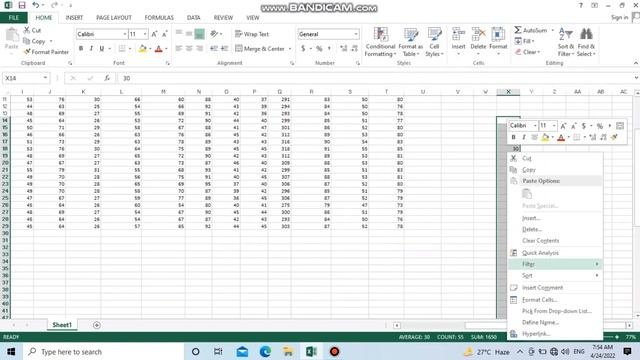The height and width of the screenshot is (360, 640).
Task: Switch to the PAGE LAYOUT tab
Action: [113, 18]
